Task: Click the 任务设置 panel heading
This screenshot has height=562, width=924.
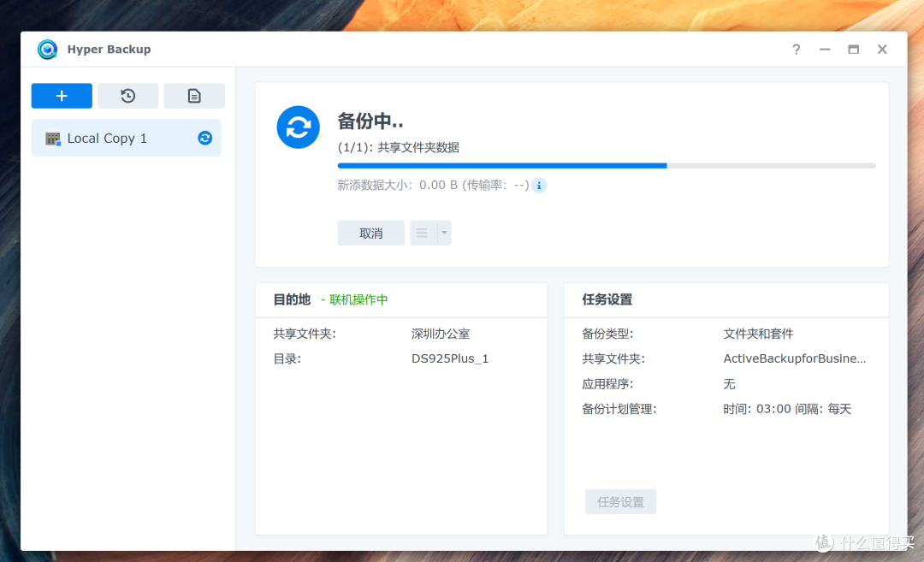Action: click(x=607, y=300)
